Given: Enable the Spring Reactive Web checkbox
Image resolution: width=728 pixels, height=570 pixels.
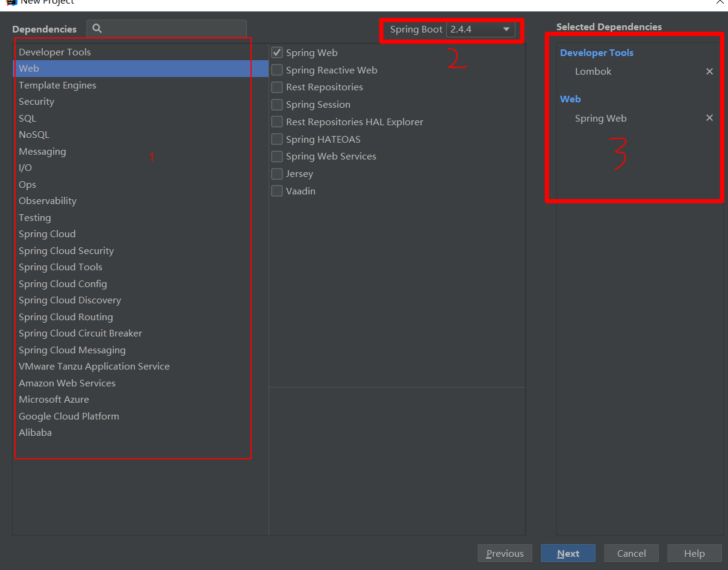Looking at the screenshot, I should pyautogui.click(x=277, y=70).
